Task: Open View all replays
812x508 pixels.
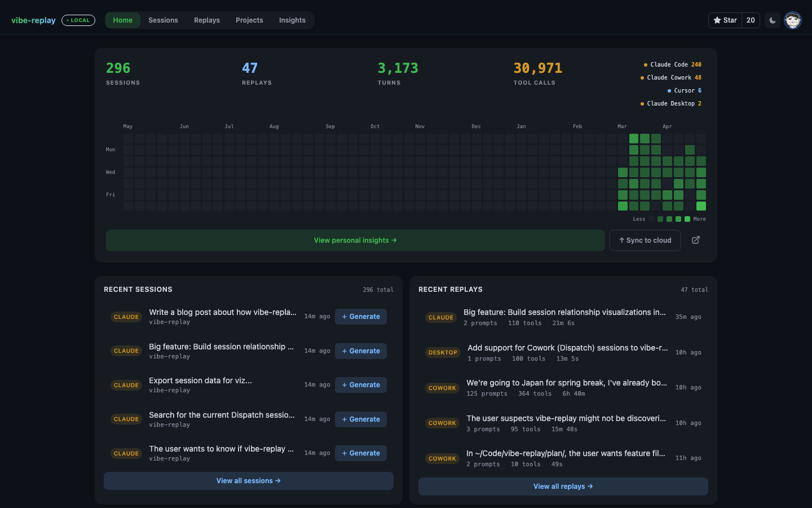Action: pyautogui.click(x=563, y=486)
